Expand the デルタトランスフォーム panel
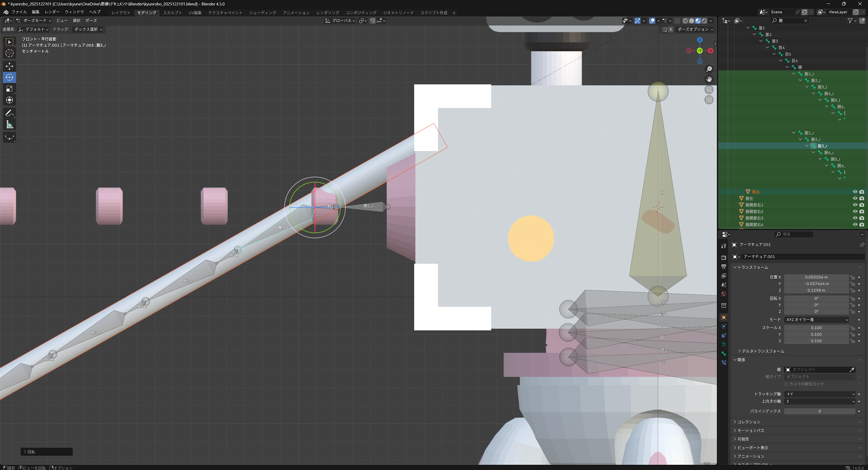The height and width of the screenshot is (470, 868). [762, 351]
